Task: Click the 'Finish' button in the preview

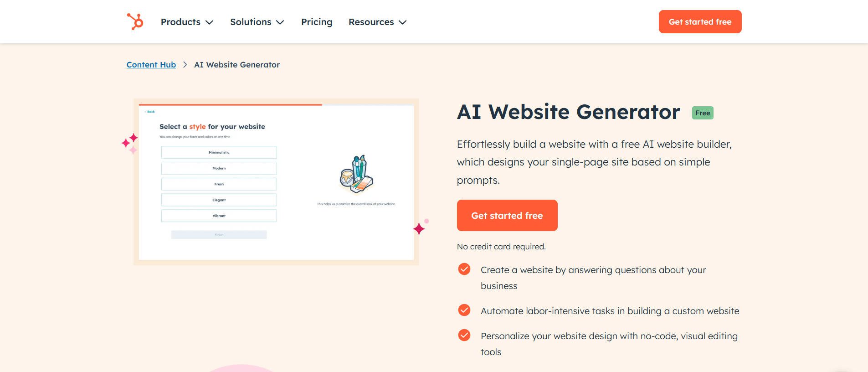Action: (219, 234)
